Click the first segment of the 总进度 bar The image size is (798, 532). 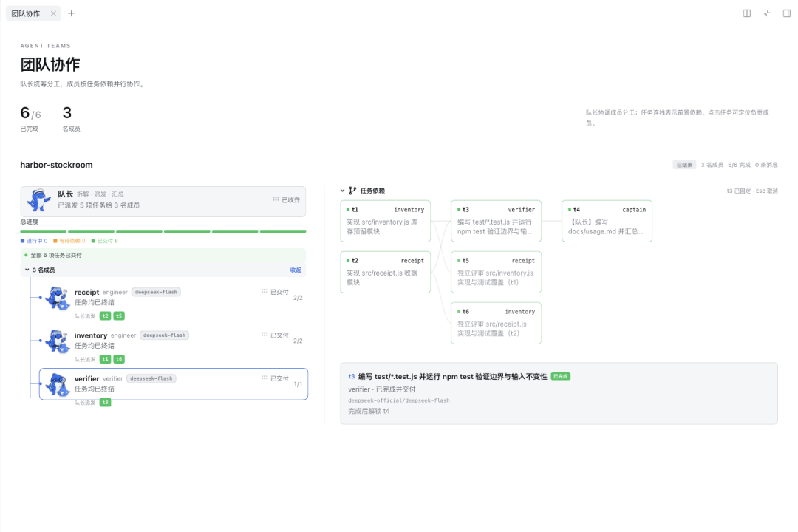44,231
